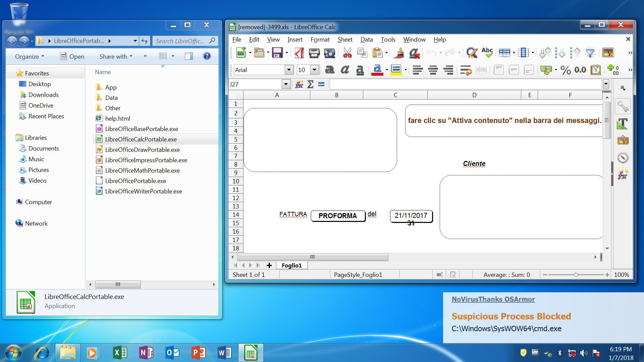
Task: Click the Sum sigma icon
Action: 310,84
